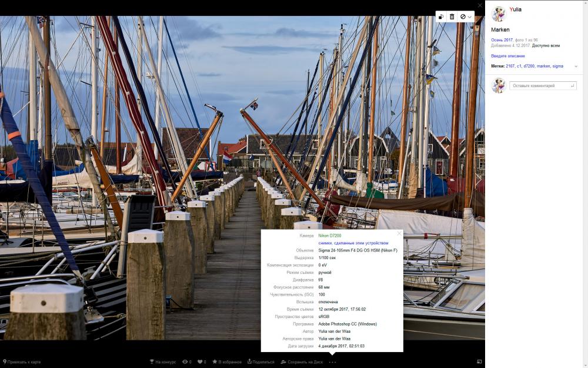Click the avatar beside the comment field
This screenshot has width=588, height=368.
(499, 85)
